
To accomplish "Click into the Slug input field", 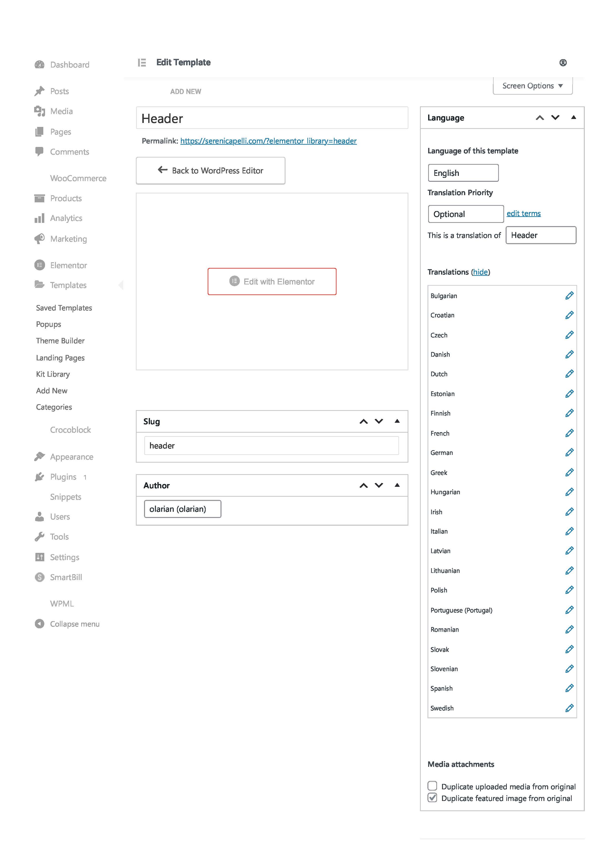I will coord(271,445).
